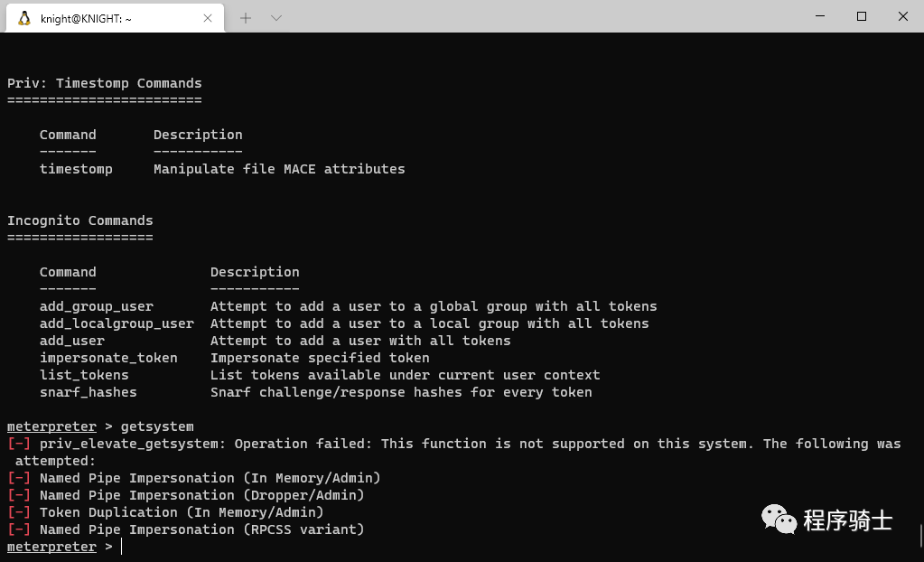Close the knight@KNIGHT tab

click(x=207, y=17)
